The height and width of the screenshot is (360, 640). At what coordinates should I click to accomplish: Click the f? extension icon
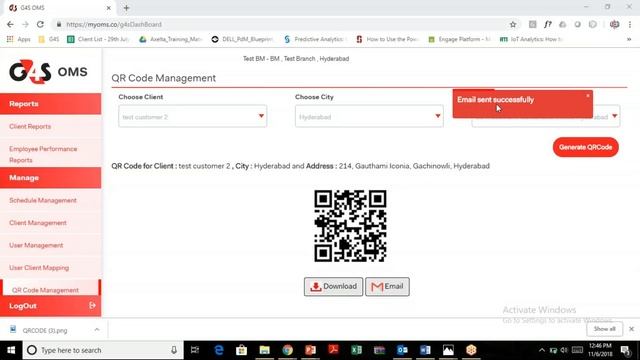(548, 24)
